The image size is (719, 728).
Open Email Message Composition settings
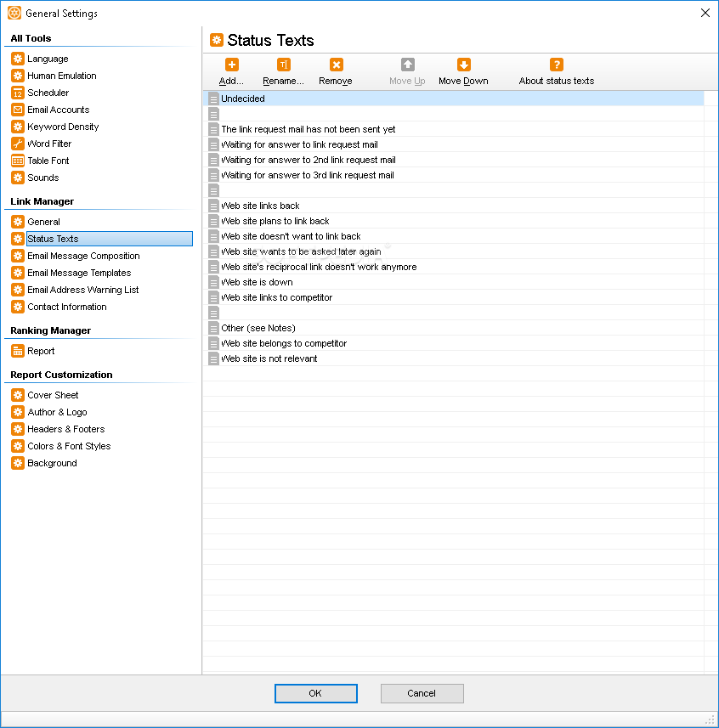[x=83, y=256]
